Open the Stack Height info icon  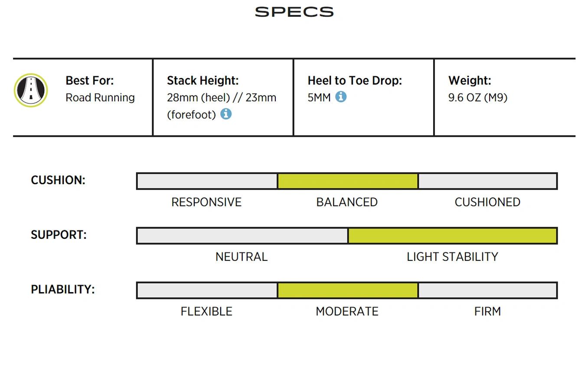click(226, 114)
